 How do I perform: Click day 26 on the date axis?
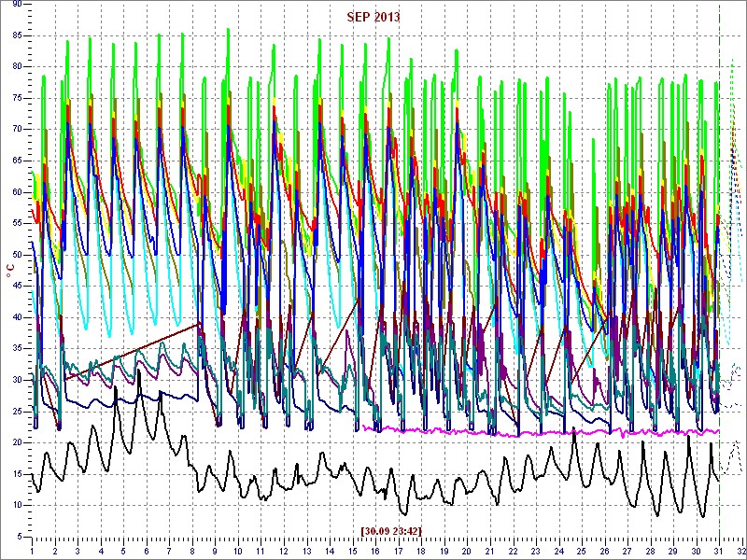[x=604, y=551]
